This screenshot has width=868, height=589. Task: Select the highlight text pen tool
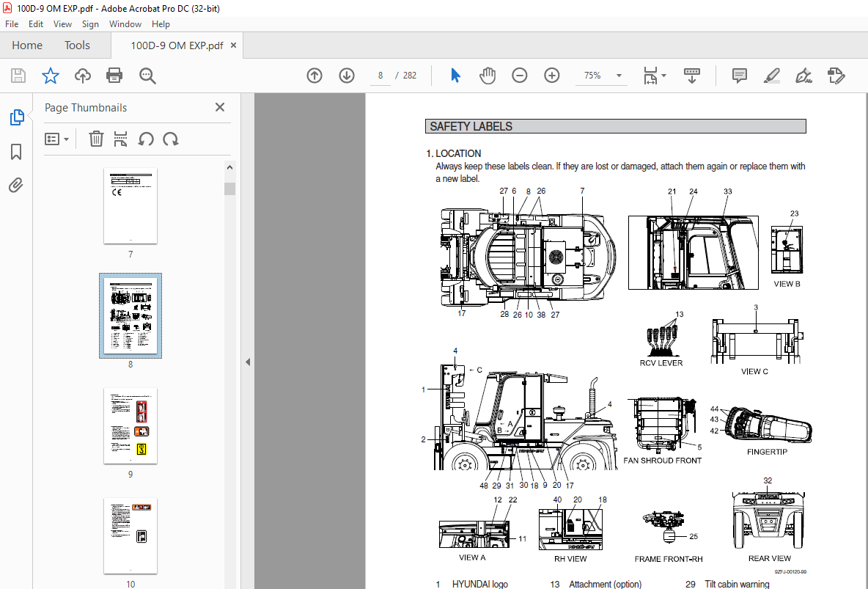[772, 76]
